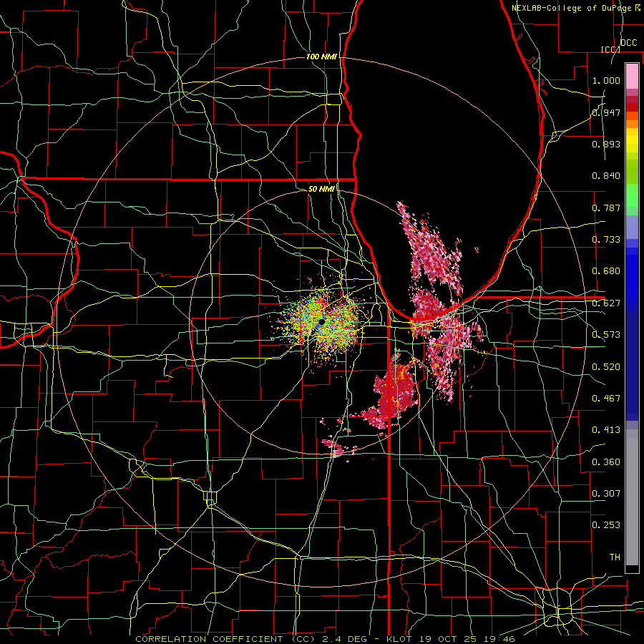Select the 0.893 scale value
The image size is (644, 644).
click(x=606, y=144)
